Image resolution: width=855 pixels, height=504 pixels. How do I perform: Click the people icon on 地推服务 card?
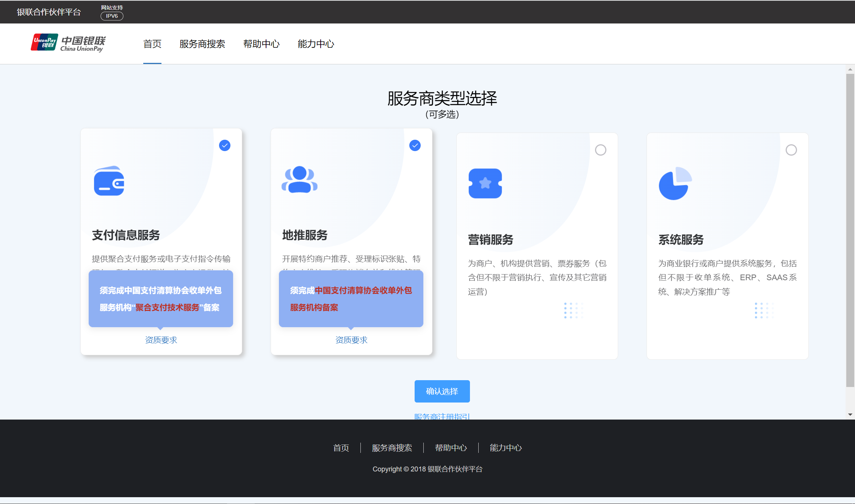click(x=299, y=179)
